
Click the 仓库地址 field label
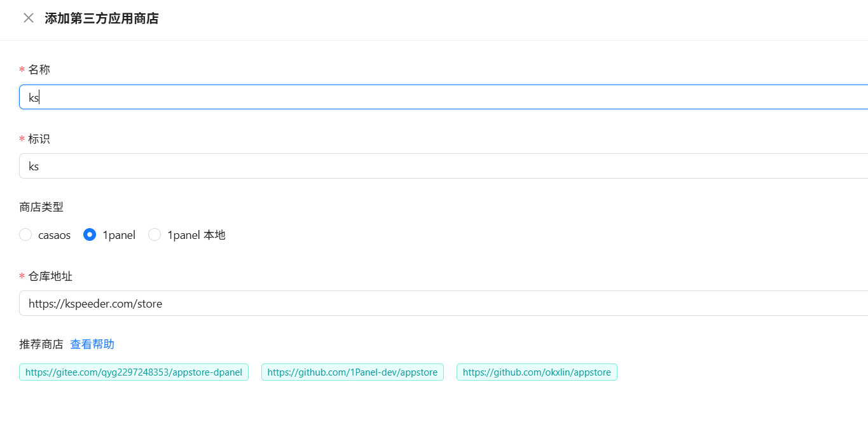tap(50, 276)
